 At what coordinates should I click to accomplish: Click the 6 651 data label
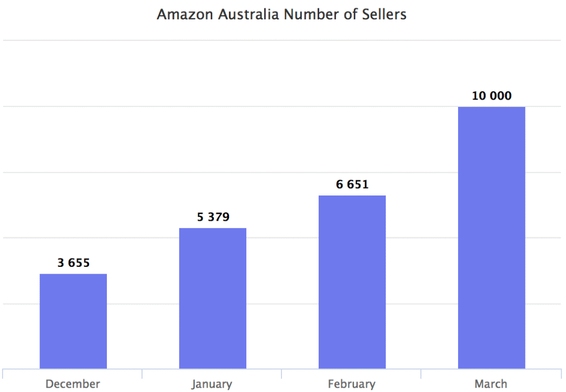352,184
